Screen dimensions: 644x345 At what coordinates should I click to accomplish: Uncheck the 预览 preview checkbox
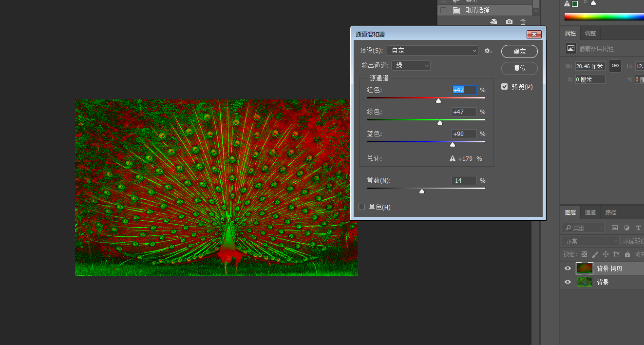505,87
